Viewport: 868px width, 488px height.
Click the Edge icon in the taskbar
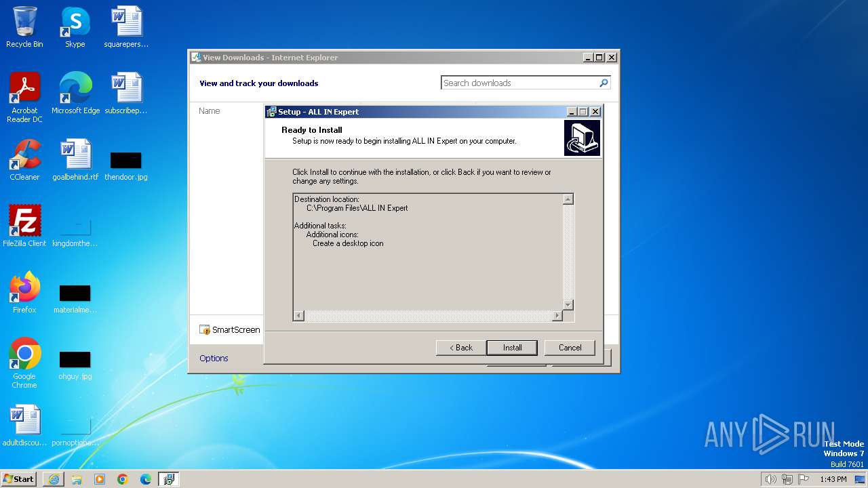(146, 479)
